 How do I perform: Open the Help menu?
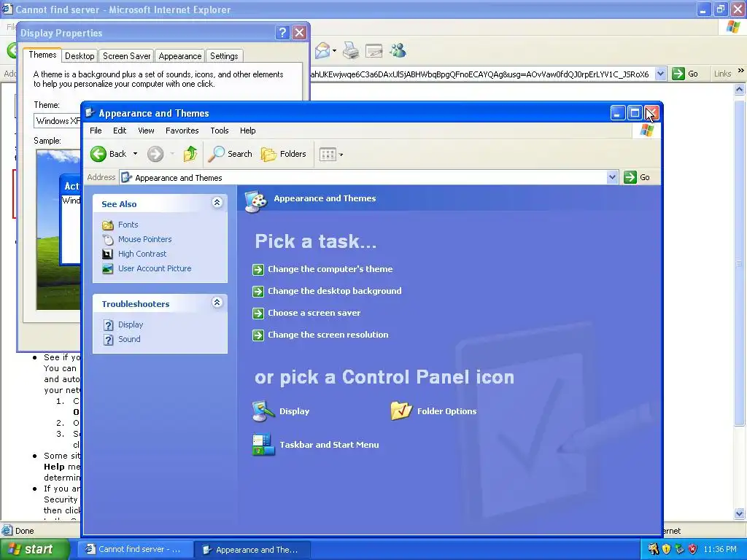(247, 131)
